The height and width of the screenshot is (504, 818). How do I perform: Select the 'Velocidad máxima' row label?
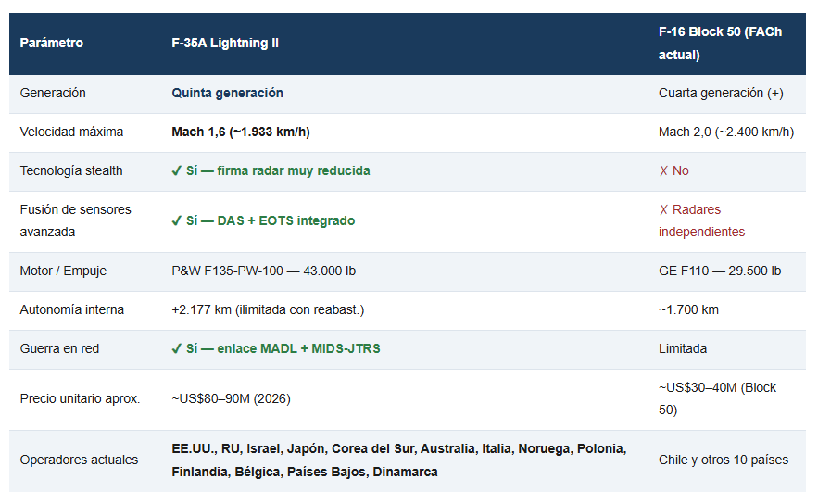71,132
